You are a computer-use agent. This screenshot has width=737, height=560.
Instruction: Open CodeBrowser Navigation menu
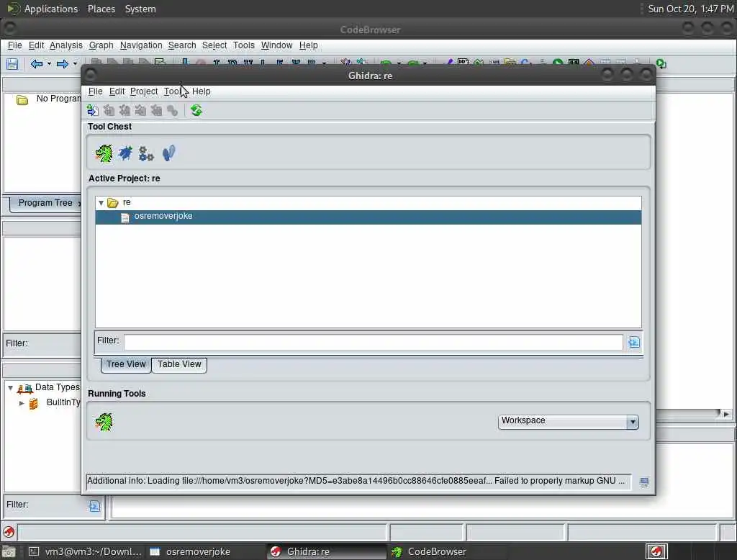(141, 45)
